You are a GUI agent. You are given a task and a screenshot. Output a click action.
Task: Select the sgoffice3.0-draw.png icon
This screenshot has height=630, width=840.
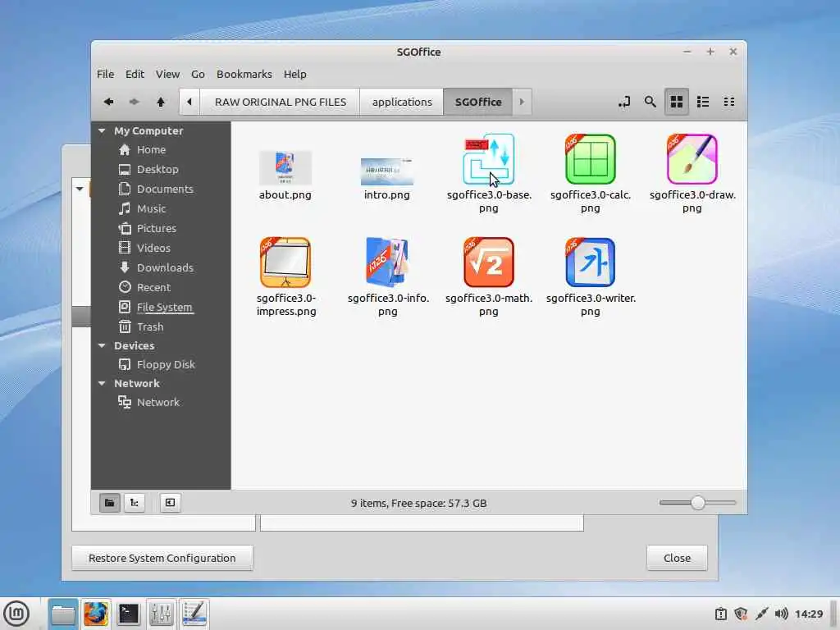click(x=692, y=159)
